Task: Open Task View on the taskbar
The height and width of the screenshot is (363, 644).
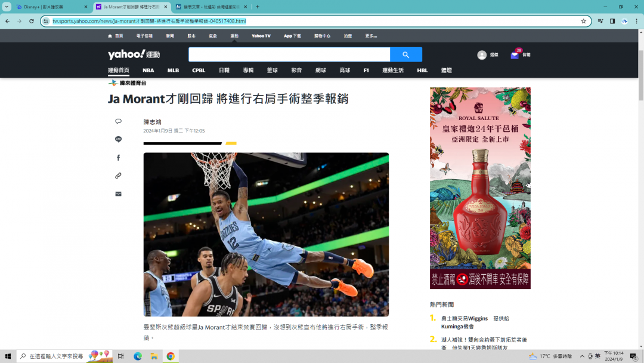Action: point(120,356)
